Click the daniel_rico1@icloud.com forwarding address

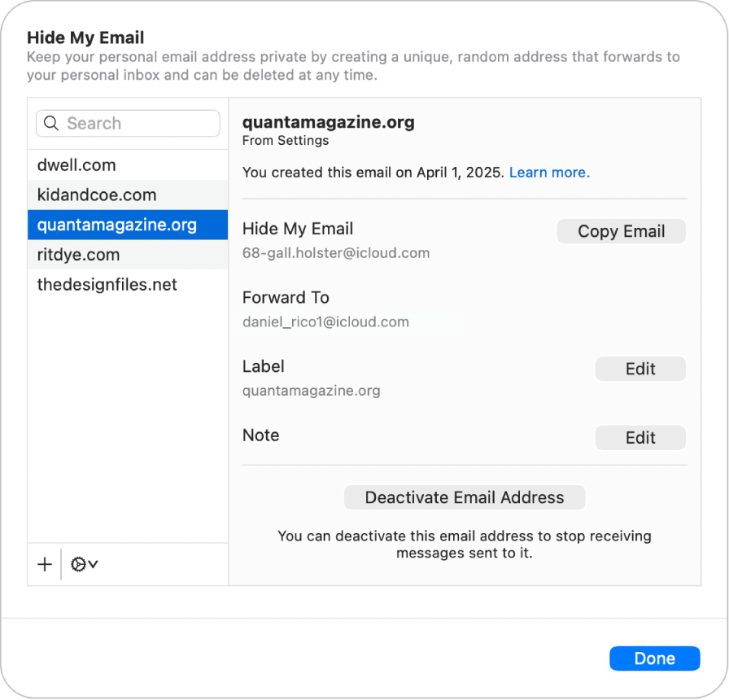point(325,322)
